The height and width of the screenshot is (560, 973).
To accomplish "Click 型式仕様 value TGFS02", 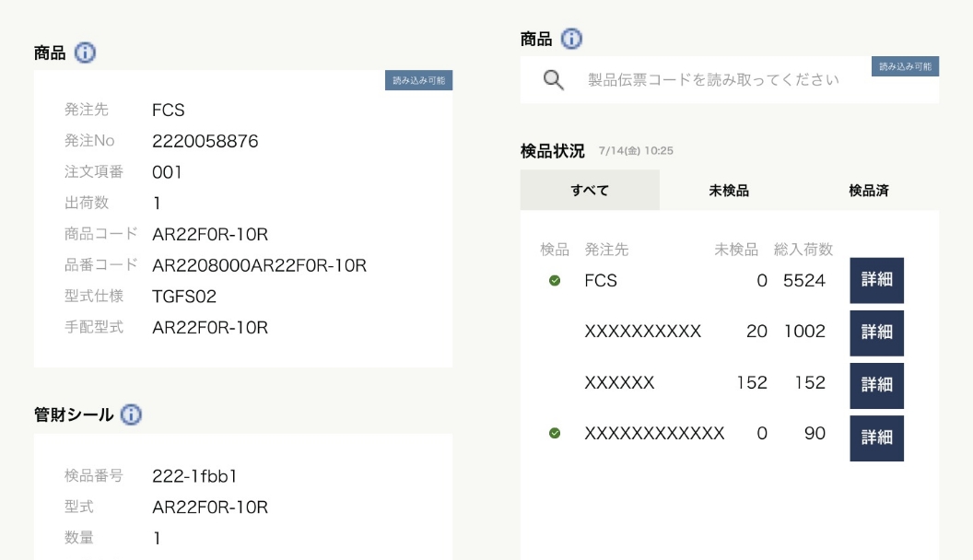I will point(184,296).
